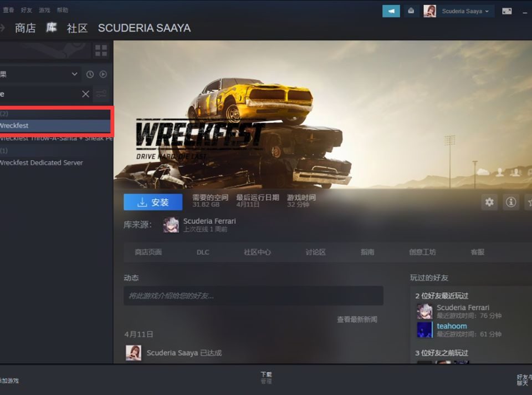Collapse the (1) category header
This screenshot has width=532, height=395.
(4, 150)
